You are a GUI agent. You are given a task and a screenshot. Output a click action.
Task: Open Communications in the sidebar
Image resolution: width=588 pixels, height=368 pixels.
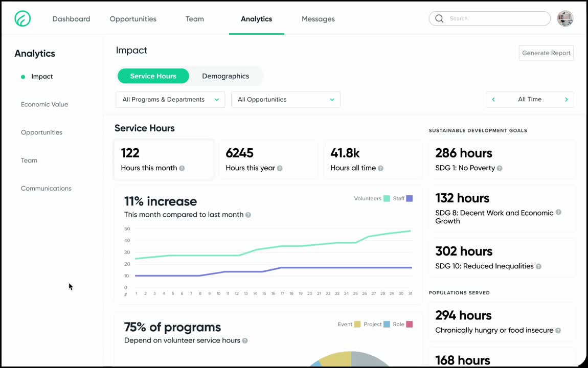click(x=46, y=189)
